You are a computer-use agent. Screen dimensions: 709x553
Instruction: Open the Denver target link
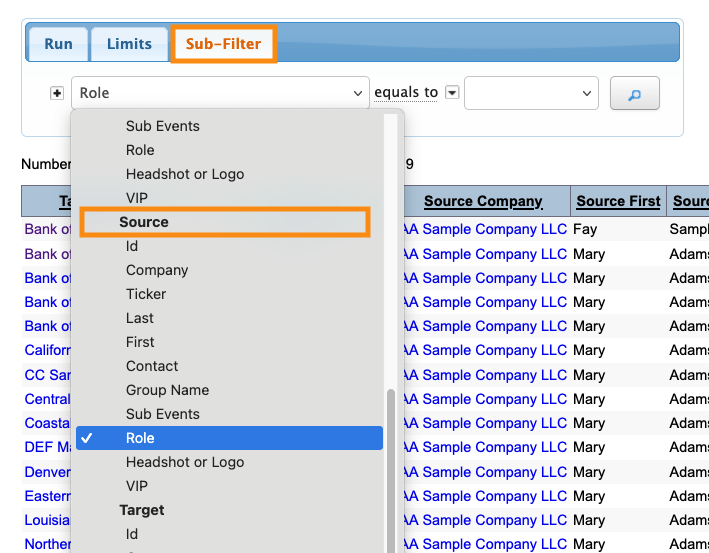(48, 472)
